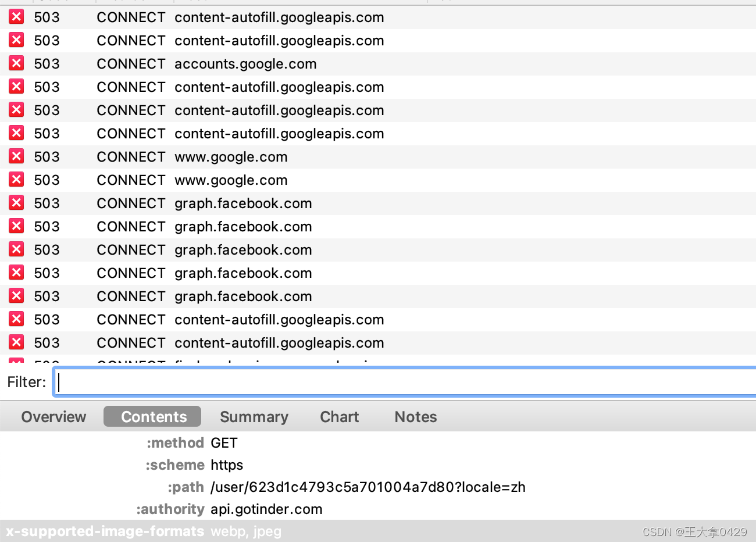The height and width of the screenshot is (543, 756).
Task: Open the Chart tab
Action: (340, 417)
